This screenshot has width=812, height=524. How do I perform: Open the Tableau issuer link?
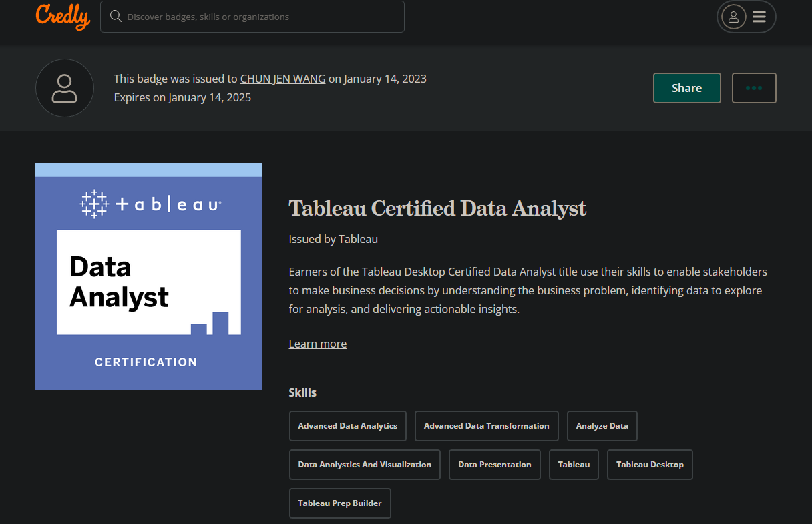click(358, 239)
